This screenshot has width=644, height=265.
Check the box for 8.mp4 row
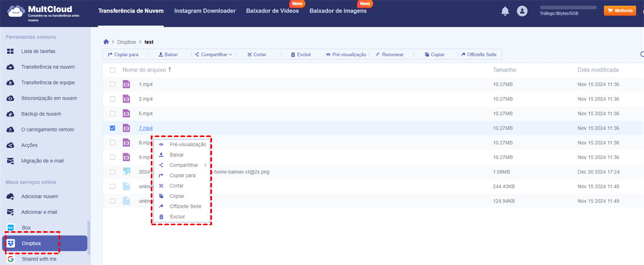tap(112, 142)
